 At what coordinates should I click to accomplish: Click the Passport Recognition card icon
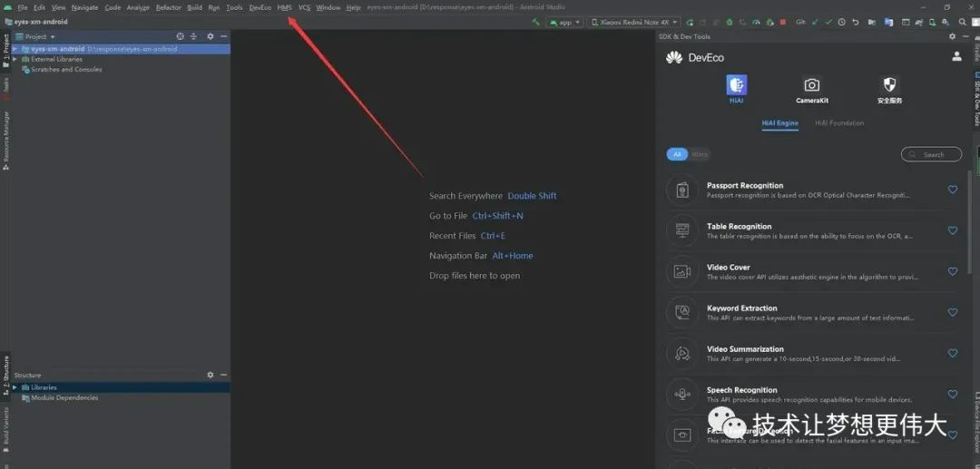coord(681,190)
